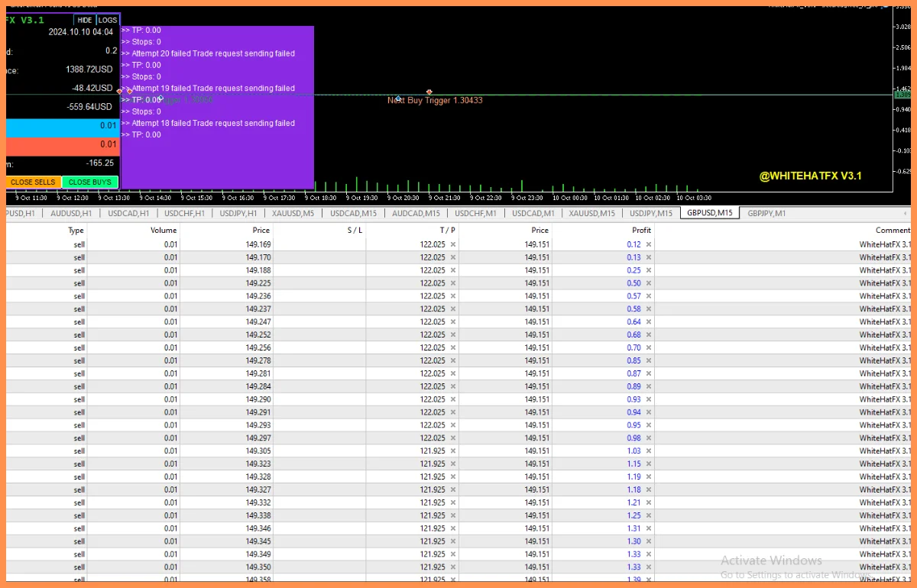Close the position showing 0.64 profit
Screen dimensions: 917x588
pyautogui.click(x=649, y=321)
